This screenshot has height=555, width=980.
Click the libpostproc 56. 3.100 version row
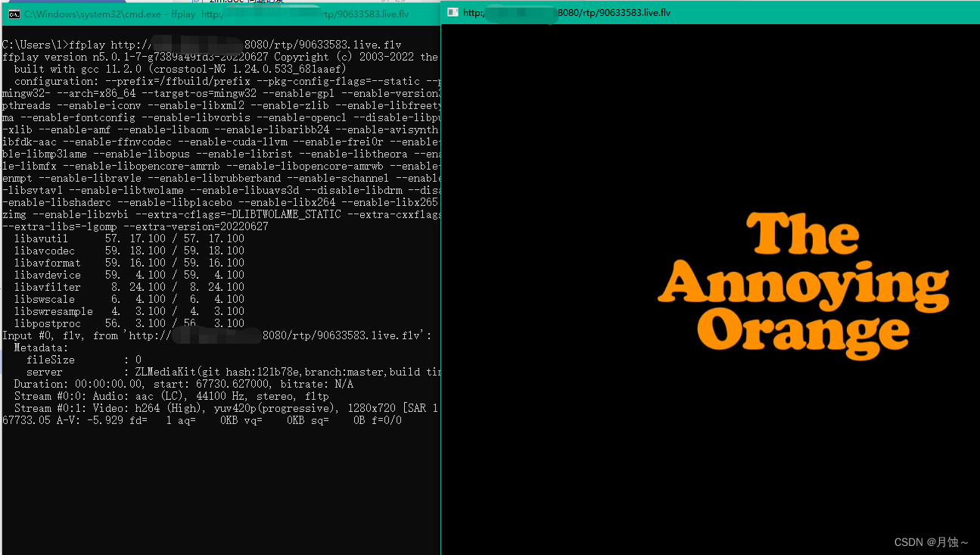coord(129,323)
